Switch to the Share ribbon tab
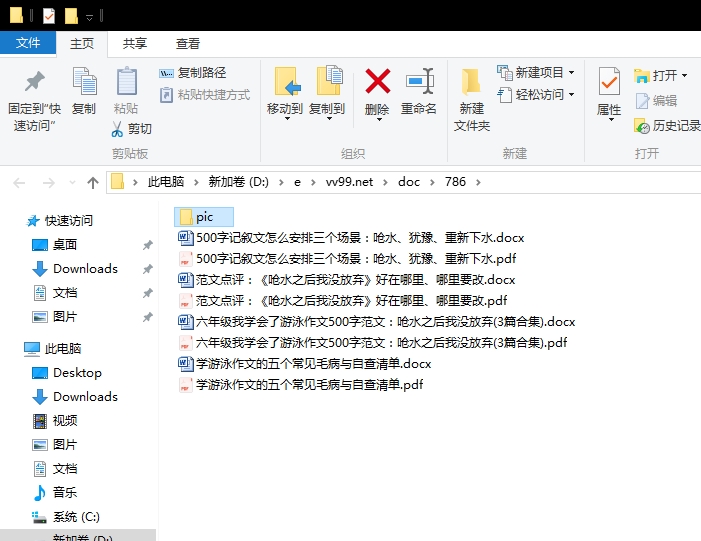Screen dimensions: 701x541 (x=135, y=44)
